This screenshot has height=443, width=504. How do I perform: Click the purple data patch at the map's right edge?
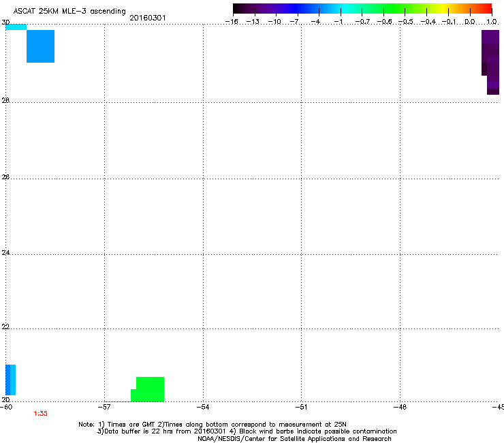point(491,61)
